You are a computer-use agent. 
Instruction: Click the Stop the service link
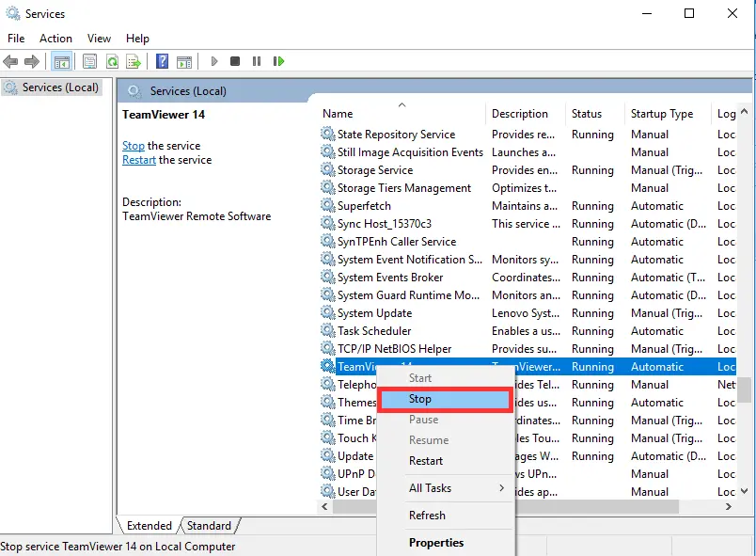(134, 146)
